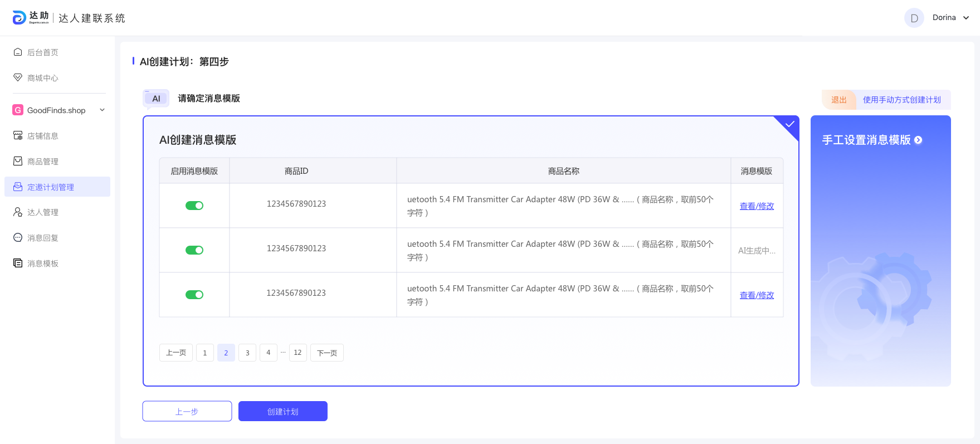This screenshot has width=980, height=444.
Task: Expand the GoodFinds.shop store dropdown
Action: (x=102, y=110)
